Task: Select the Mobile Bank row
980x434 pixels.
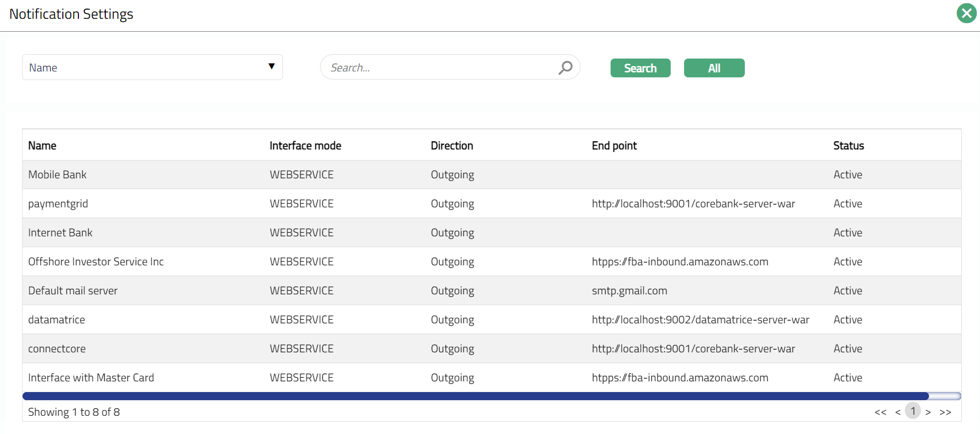Action: coord(57,175)
